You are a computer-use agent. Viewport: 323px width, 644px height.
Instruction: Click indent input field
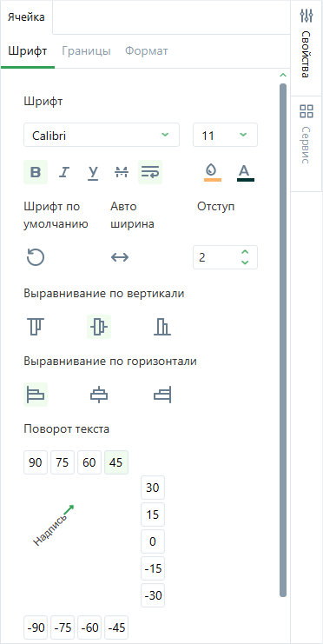pyautogui.click(x=226, y=257)
